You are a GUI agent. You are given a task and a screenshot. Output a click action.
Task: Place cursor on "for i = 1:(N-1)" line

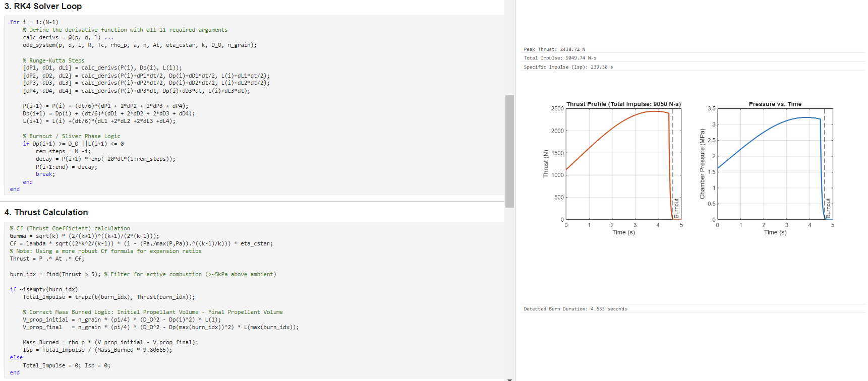(34, 22)
